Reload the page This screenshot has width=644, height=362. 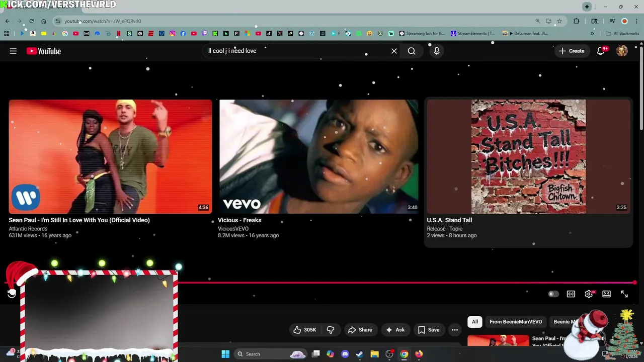point(31,21)
